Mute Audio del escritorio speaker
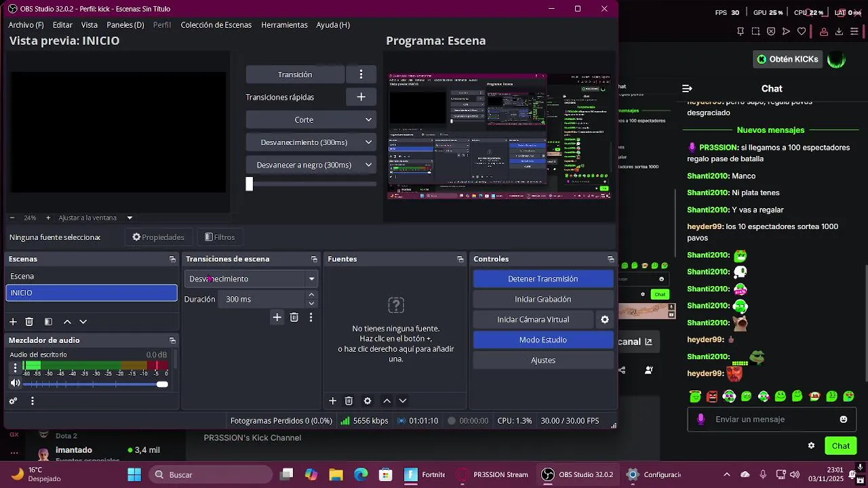The image size is (868, 488). (15, 384)
